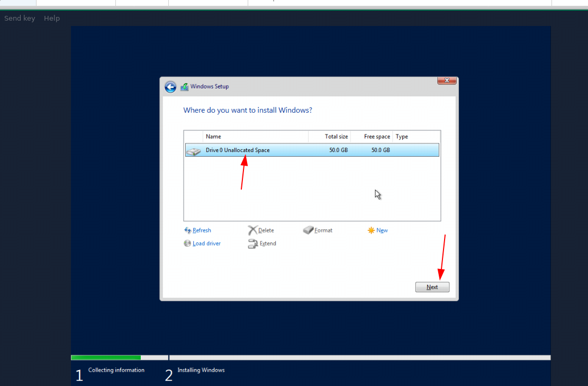Click the Installing Windows step label
This screenshot has height=386, width=588.
click(201, 370)
